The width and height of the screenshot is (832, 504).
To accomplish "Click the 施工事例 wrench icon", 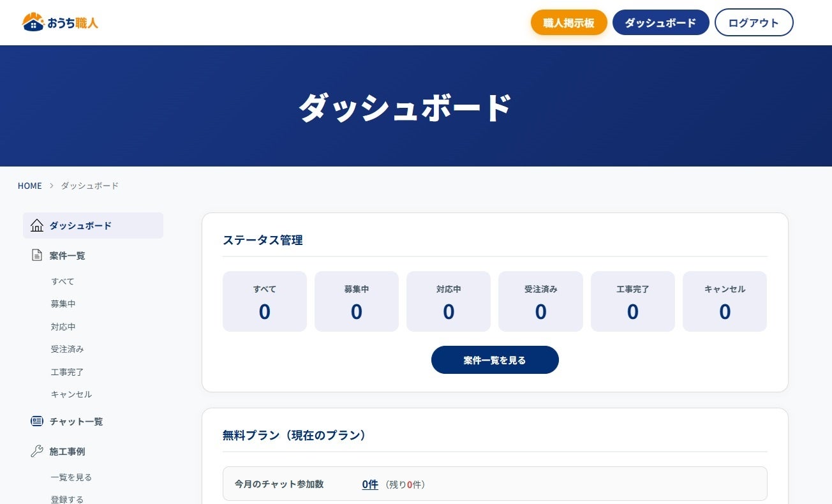I will click(x=37, y=451).
